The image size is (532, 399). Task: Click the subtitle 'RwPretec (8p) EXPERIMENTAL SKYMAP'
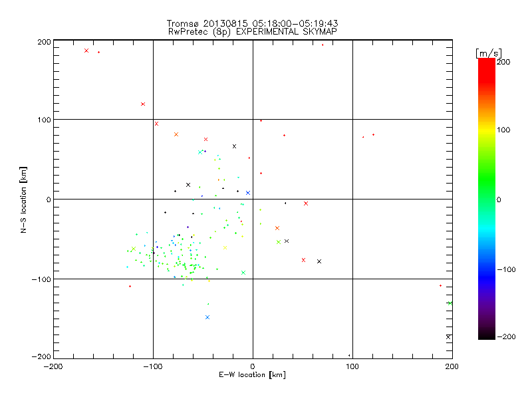point(253,32)
